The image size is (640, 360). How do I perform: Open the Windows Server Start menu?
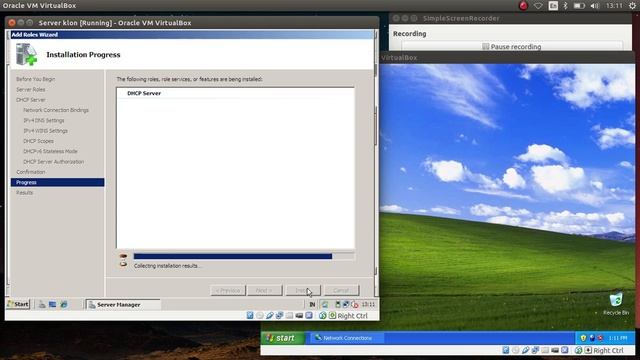point(18,304)
